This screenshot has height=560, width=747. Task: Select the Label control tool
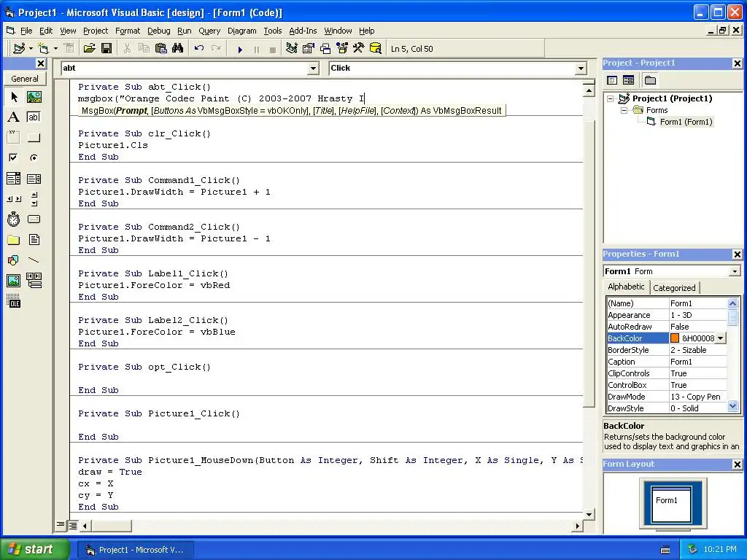coord(14,117)
